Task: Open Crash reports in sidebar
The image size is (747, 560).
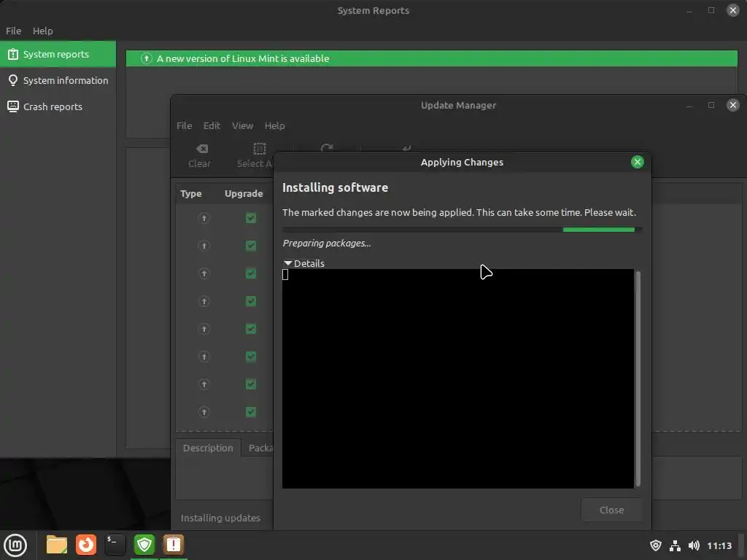Action: pyautogui.click(x=58, y=106)
